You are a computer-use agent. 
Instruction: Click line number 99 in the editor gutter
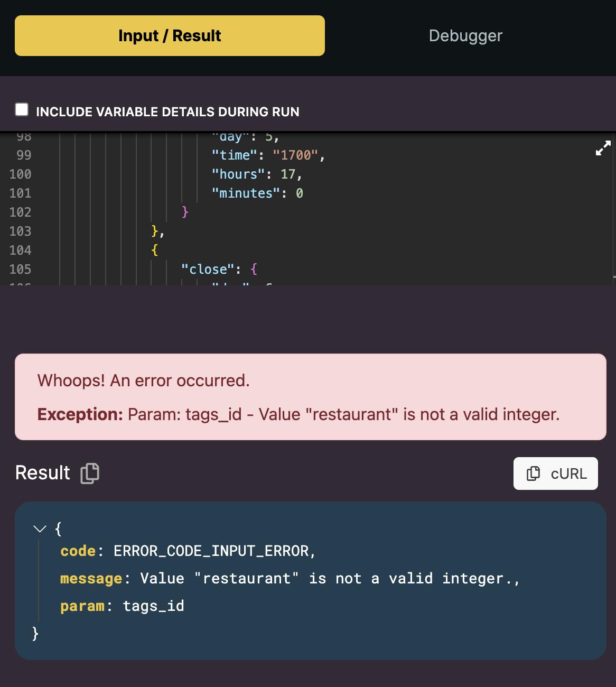pyautogui.click(x=24, y=155)
